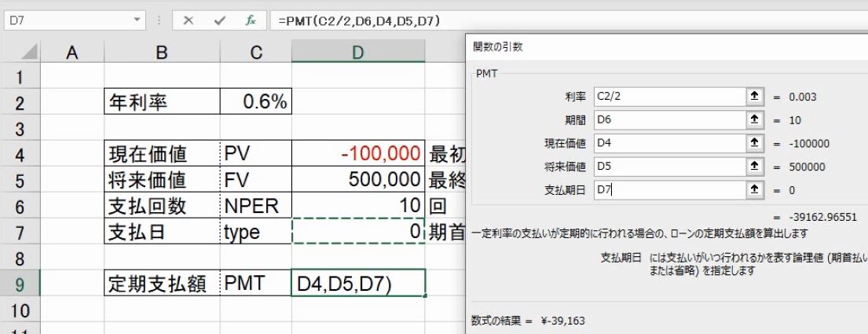
Task: Select column B header
Action: pos(162,52)
